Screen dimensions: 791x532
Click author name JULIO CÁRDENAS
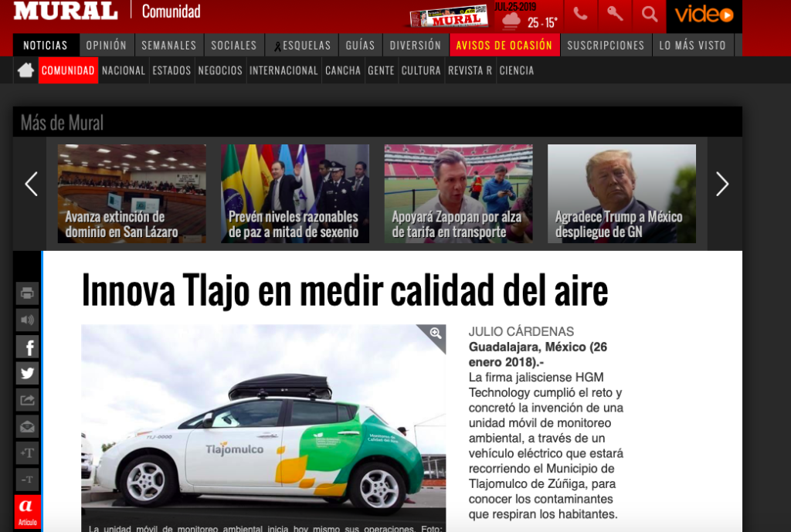point(521,331)
